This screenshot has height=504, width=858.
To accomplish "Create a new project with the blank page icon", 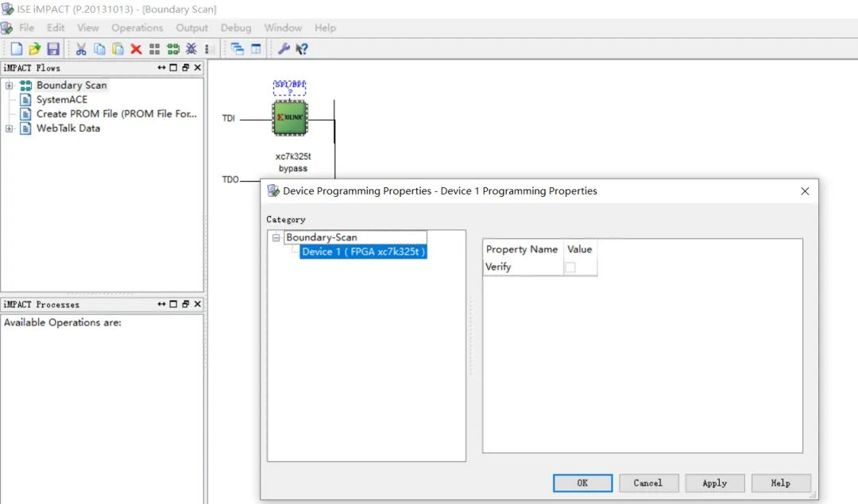I will (x=17, y=48).
